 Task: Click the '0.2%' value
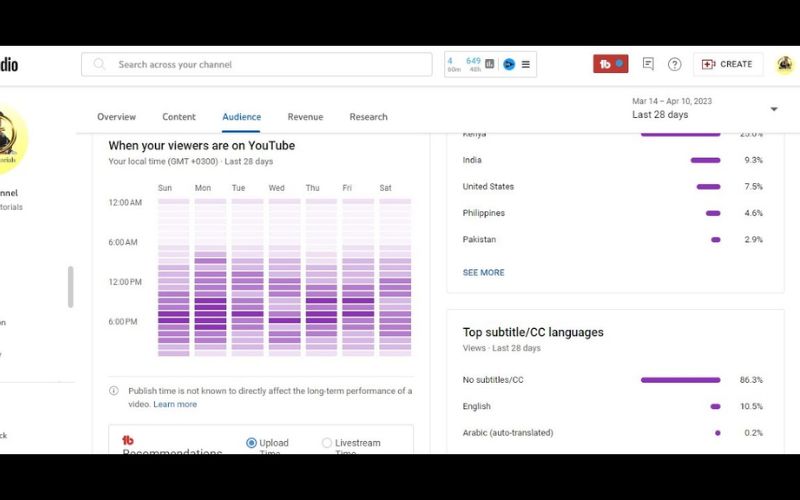pyautogui.click(x=754, y=433)
